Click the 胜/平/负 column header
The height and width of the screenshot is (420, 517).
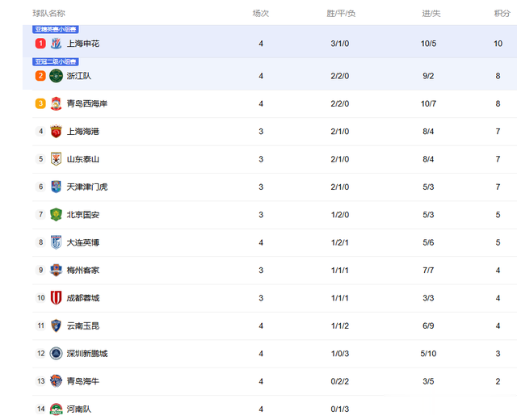point(341,13)
